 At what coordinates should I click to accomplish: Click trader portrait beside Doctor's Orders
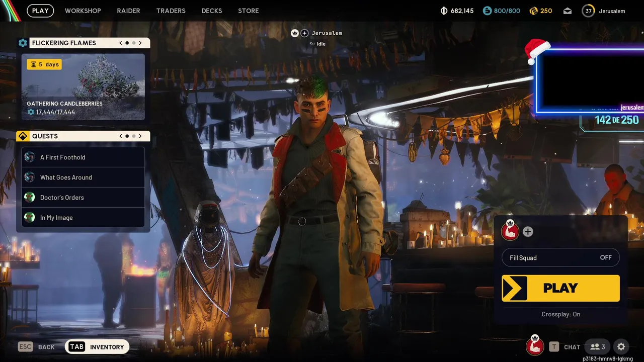click(x=30, y=197)
